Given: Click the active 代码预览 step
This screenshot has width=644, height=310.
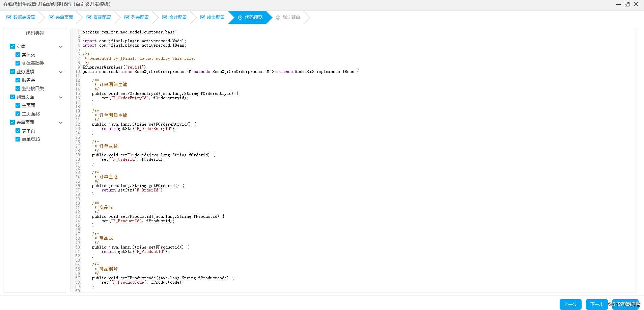Looking at the screenshot, I should [x=250, y=17].
